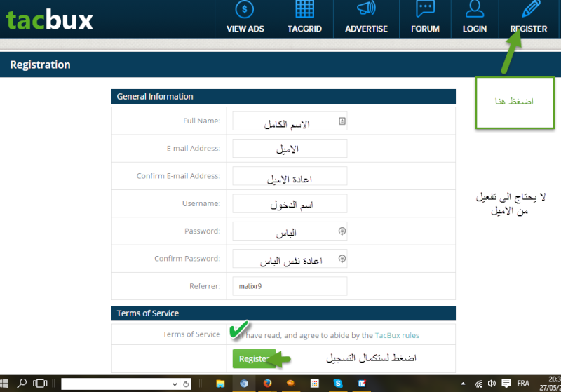Focus the Password input field
Screen dimensions: 561x392
click(290, 231)
